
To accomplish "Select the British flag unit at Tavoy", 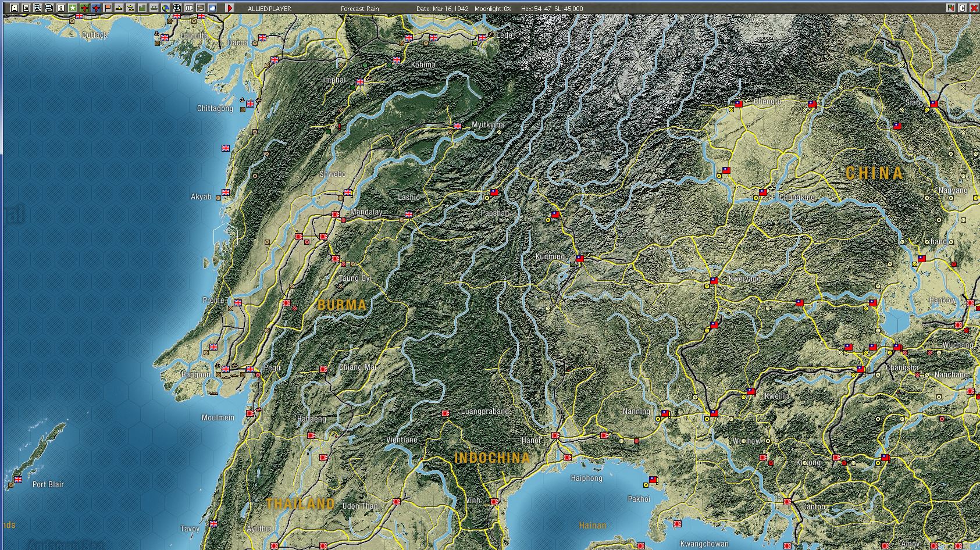I will click(213, 524).
